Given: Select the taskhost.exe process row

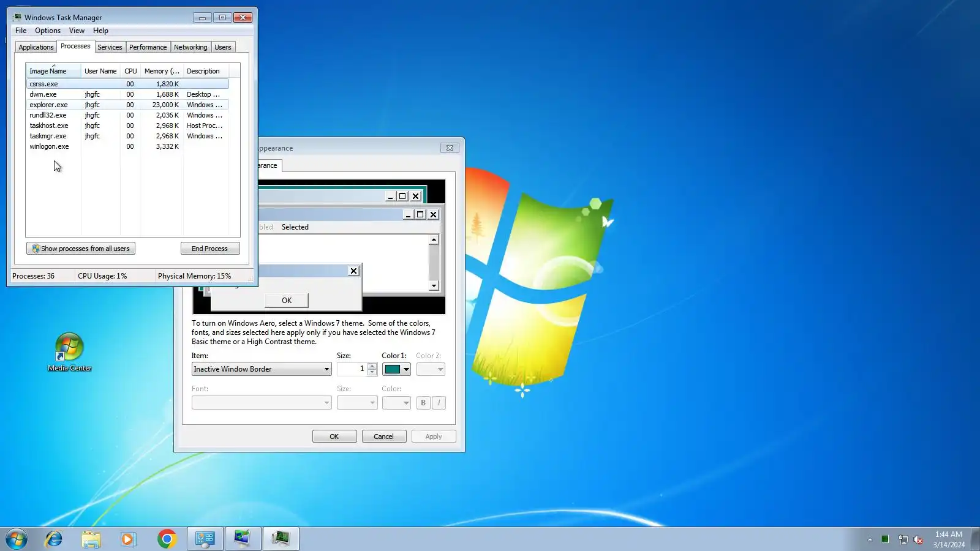Looking at the screenshot, I should click(x=127, y=126).
